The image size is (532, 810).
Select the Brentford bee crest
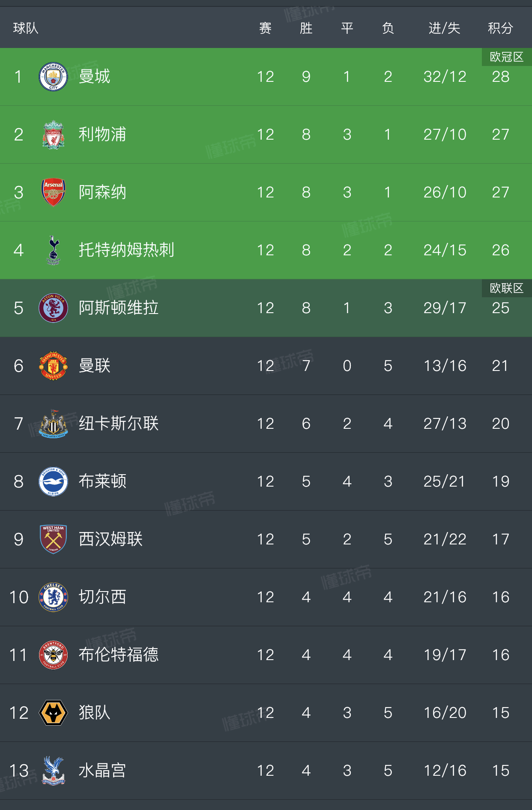[53, 655]
